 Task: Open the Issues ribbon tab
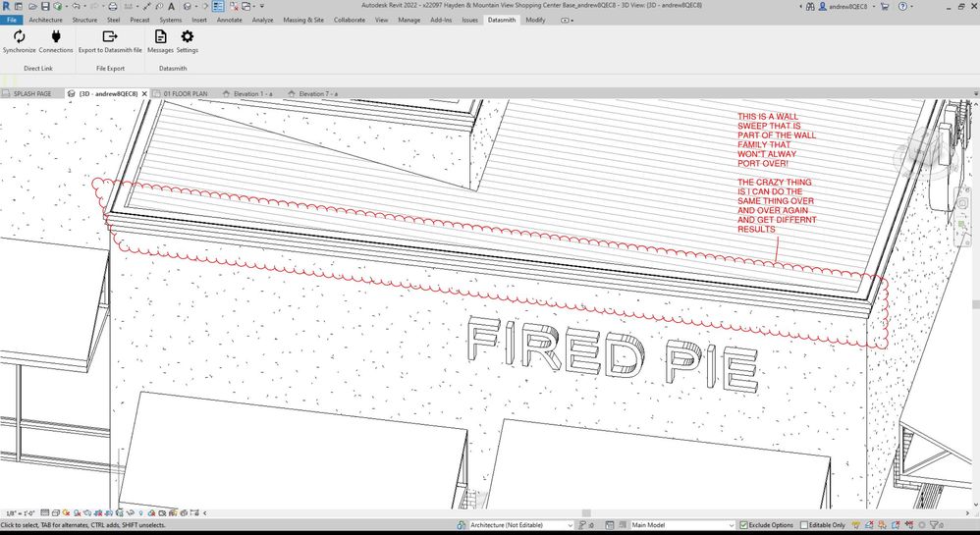(470, 20)
